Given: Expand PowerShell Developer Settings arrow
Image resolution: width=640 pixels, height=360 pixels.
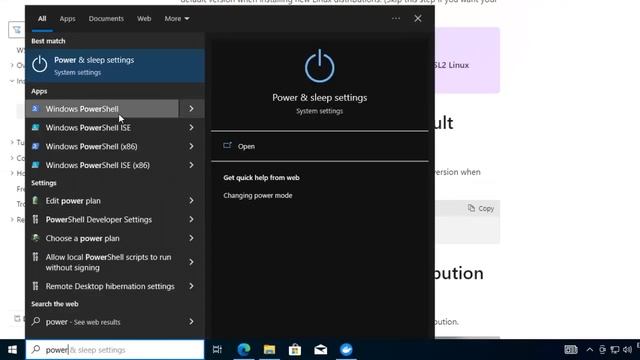Looking at the screenshot, I should (191, 220).
